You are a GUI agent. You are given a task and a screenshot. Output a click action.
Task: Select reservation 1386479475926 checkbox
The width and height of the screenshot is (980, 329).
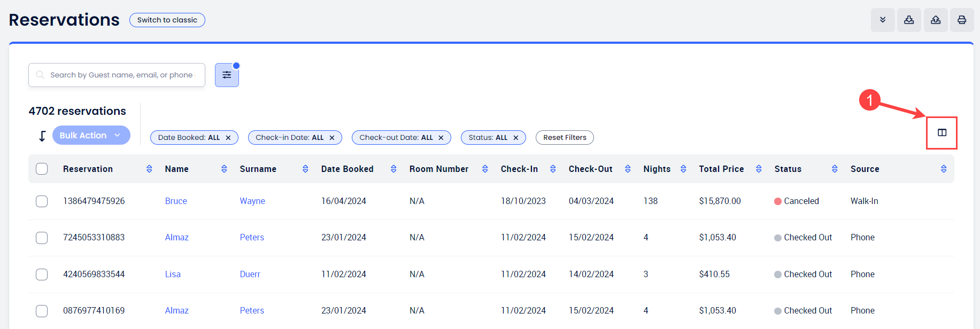[x=42, y=201]
